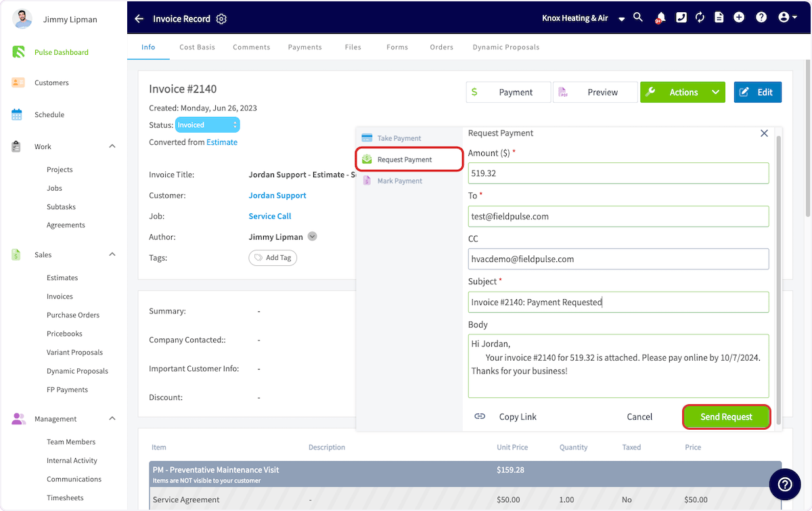Open the document icon in header
Image resolution: width=812 pixels, height=511 pixels.
coord(719,18)
